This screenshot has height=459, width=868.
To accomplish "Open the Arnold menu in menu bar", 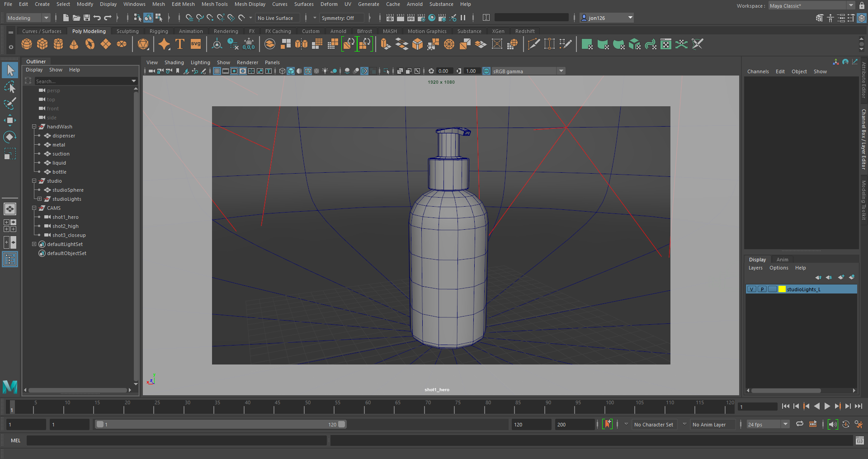I will 415,4.
